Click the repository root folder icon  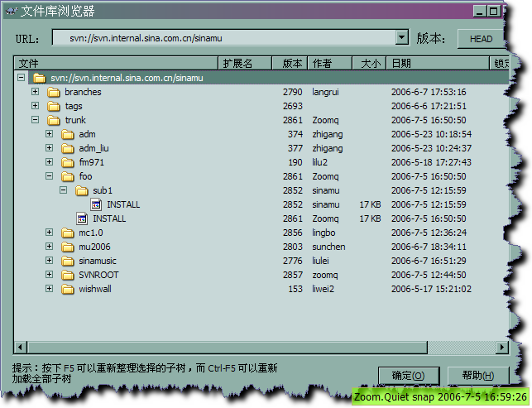(39, 78)
